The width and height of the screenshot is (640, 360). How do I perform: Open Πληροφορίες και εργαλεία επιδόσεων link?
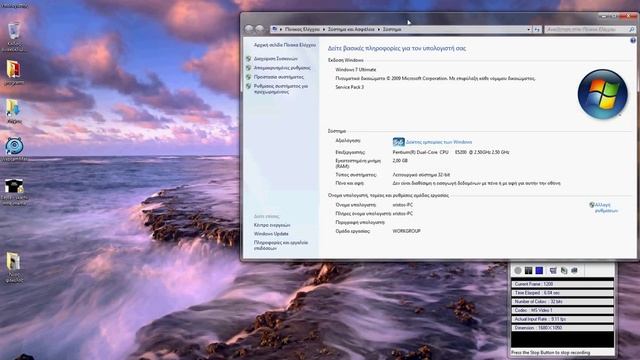281,245
